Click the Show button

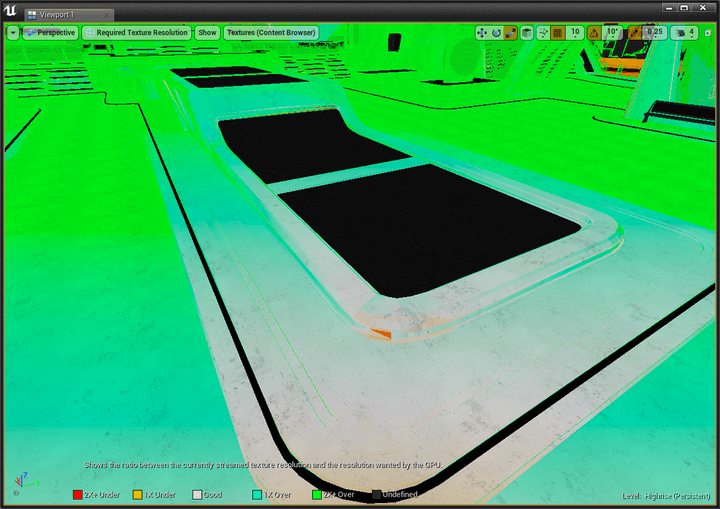pos(207,33)
